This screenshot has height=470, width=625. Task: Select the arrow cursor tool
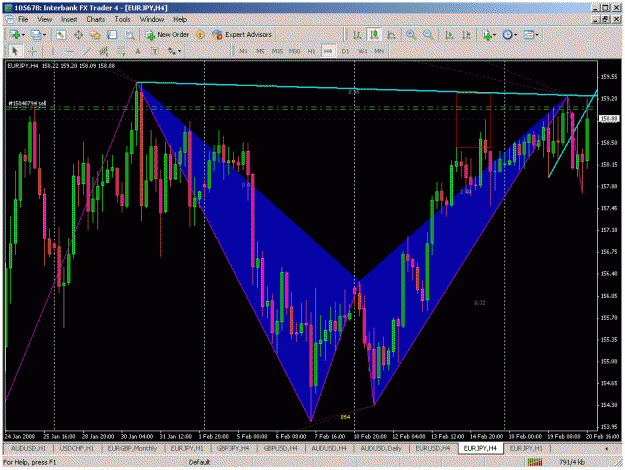click(15, 51)
